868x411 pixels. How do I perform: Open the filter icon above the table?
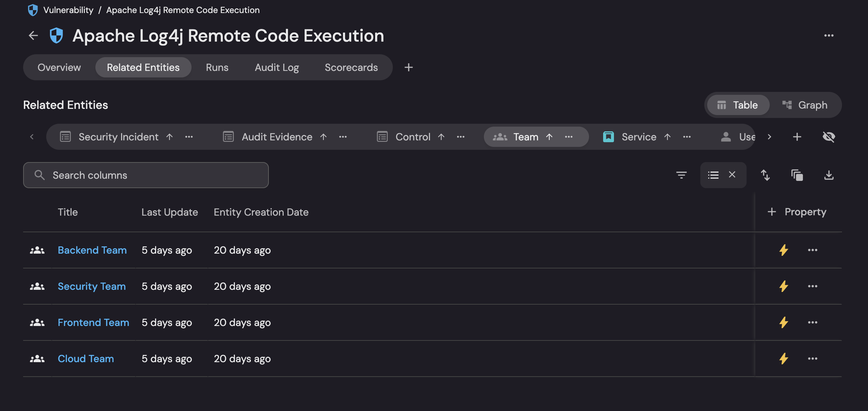click(x=682, y=175)
